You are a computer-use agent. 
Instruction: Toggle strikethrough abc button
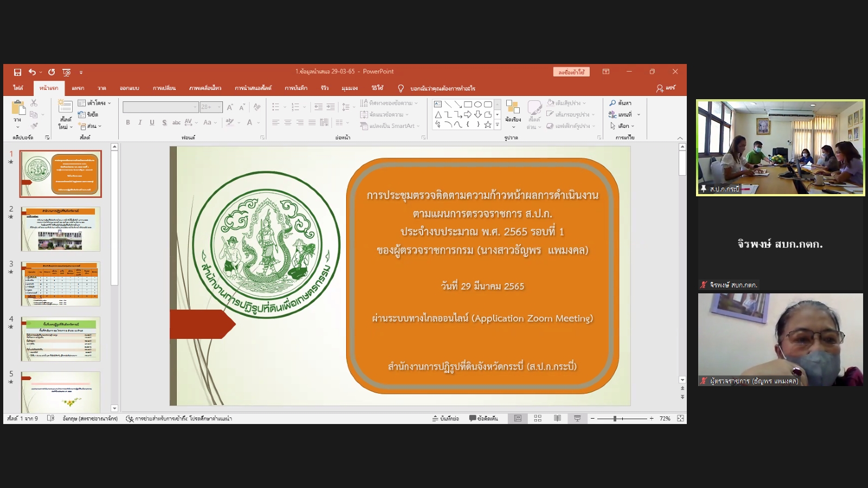coord(176,123)
